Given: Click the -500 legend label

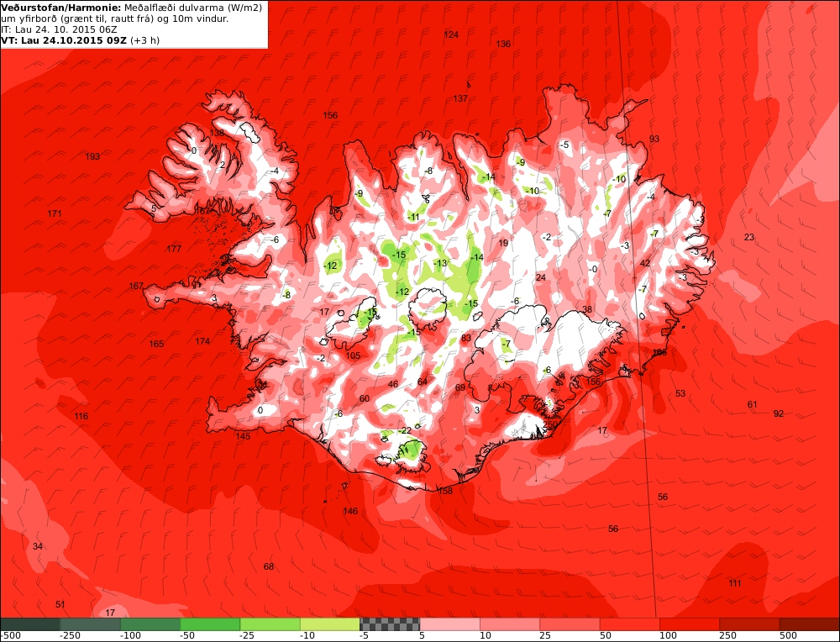Looking at the screenshot, I should pyautogui.click(x=11, y=636).
